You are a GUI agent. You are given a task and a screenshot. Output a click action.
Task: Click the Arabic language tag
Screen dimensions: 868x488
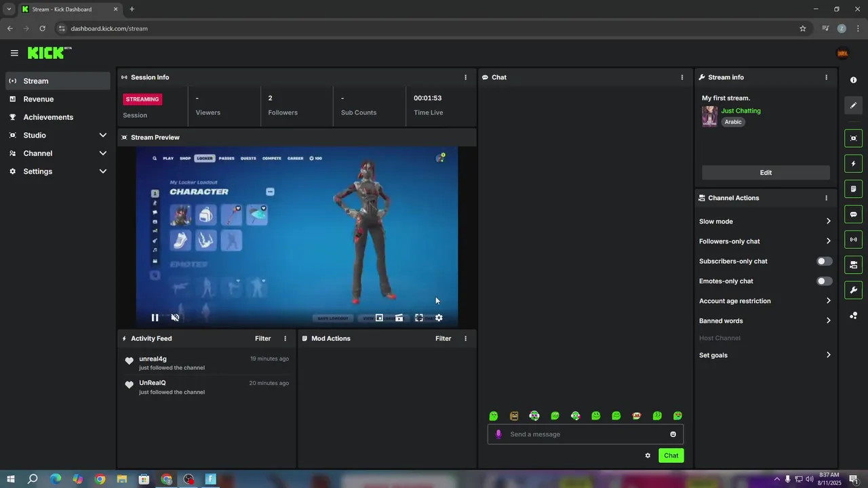click(733, 122)
